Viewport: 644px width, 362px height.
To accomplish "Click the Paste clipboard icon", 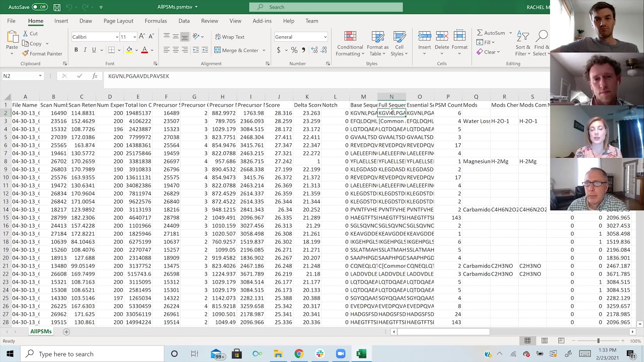I will pyautogui.click(x=12, y=37).
